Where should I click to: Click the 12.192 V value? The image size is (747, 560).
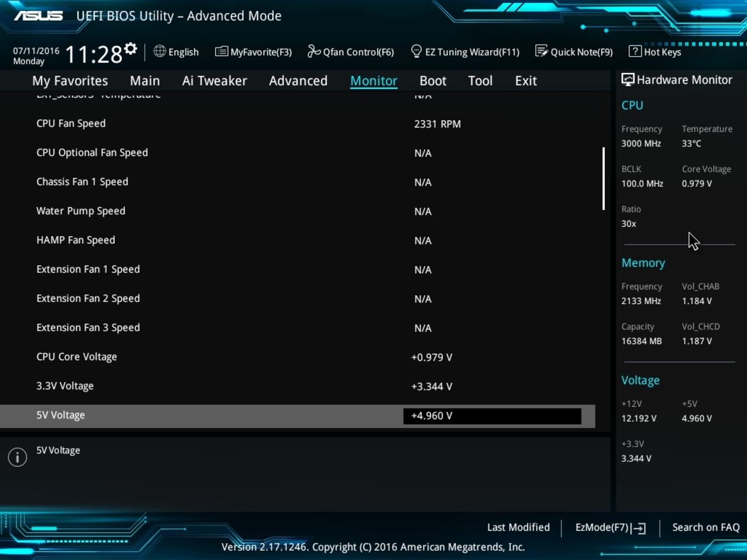tap(639, 418)
